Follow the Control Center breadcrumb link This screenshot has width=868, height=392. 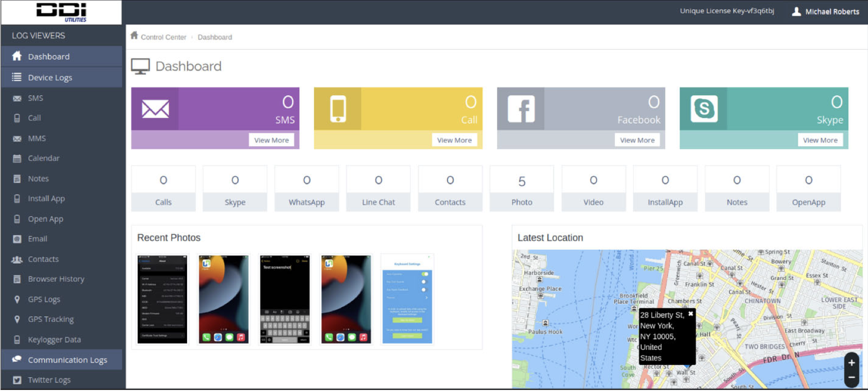point(164,37)
